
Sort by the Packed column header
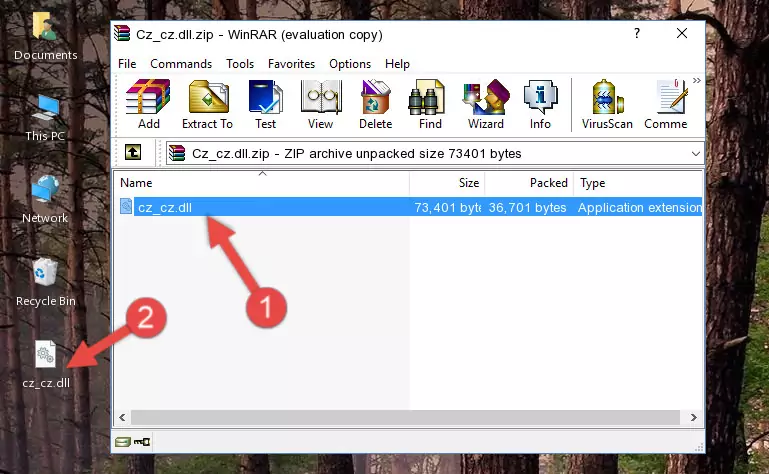coord(529,183)
